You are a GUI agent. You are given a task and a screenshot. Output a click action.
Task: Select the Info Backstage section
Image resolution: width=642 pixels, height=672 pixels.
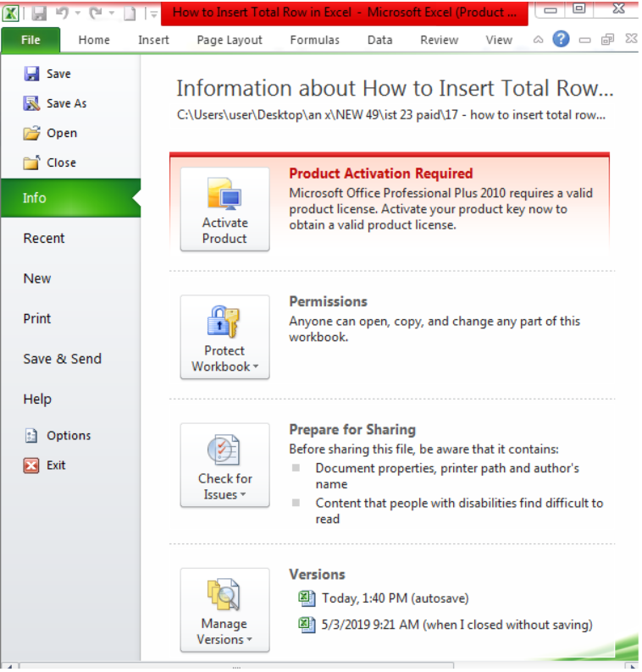(71, 198)
